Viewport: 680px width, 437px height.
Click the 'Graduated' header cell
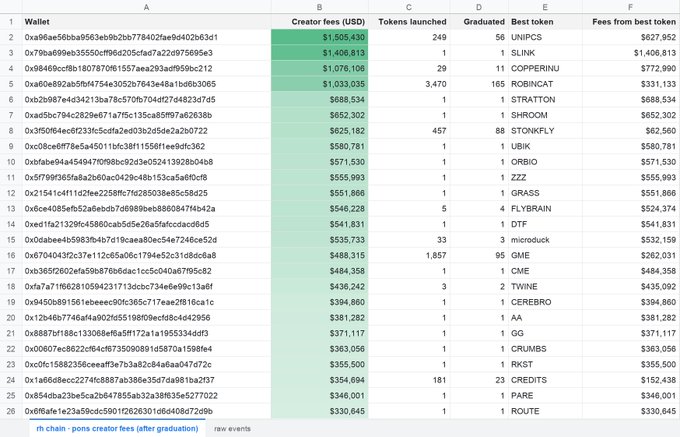coord(479,22)
